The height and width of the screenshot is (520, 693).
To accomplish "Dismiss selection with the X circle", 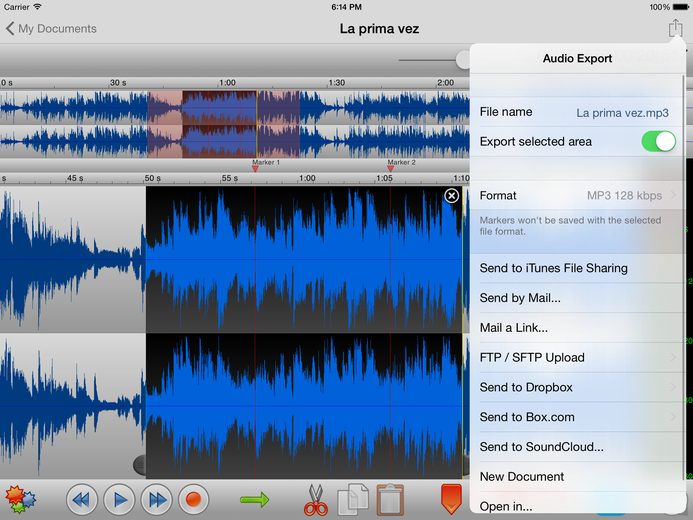I will pyautogui.click(x=451, y=196).
